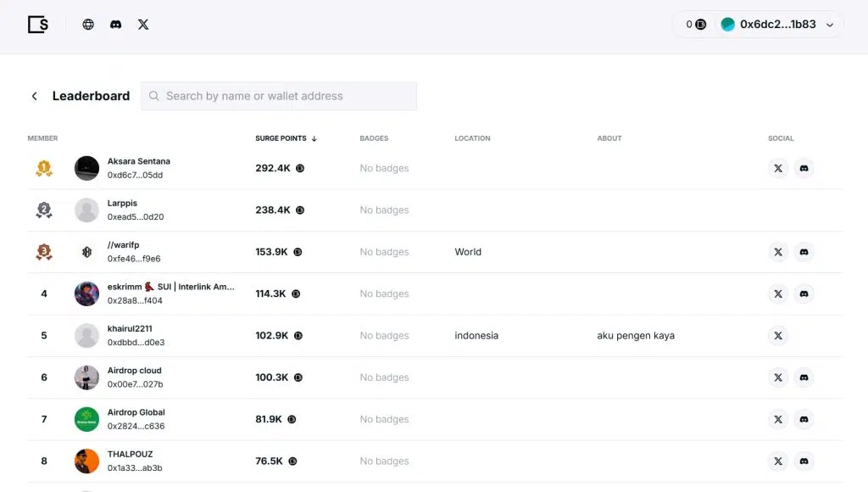Open Airdrop Global's X profile

point(778,419)
